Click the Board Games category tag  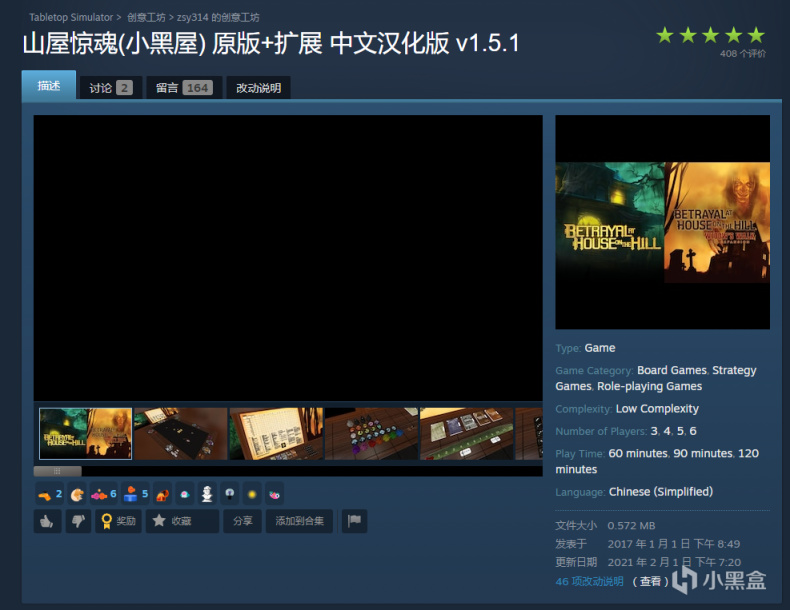tap(672, 370)
